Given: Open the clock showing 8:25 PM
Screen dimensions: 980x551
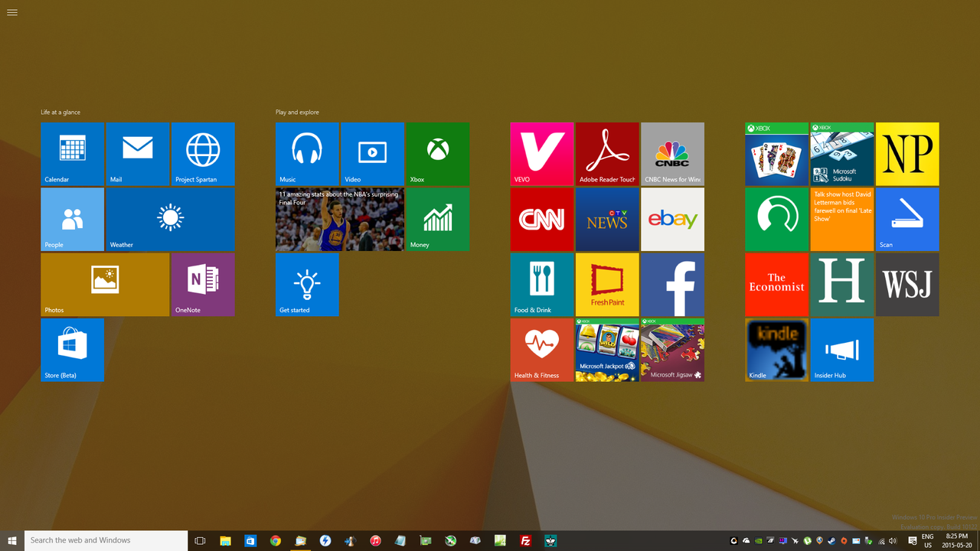Looking at the screenshot, I should pos(957,541).
